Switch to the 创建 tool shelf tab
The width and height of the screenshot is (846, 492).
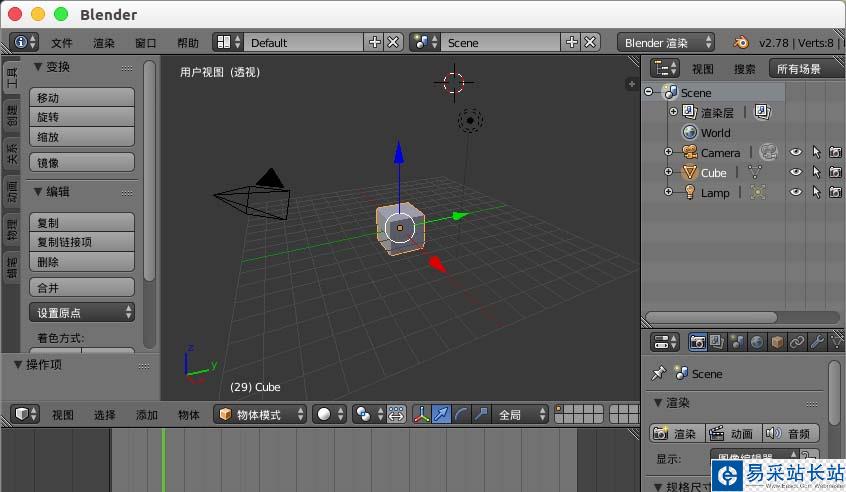point(11,115)
